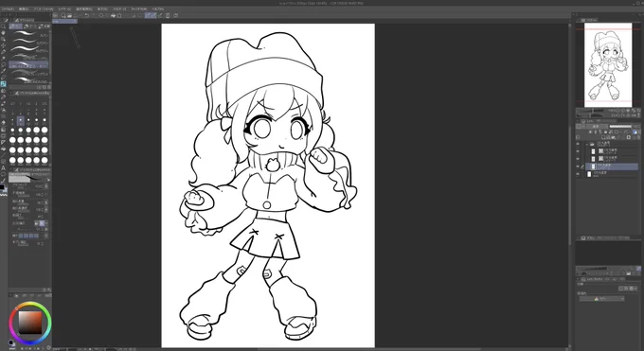The height and width of the screenshot is (351, 644).
Task: Adjust the stabilization blue segment slider
Action: pyautogui.click(x=28, y=236)
